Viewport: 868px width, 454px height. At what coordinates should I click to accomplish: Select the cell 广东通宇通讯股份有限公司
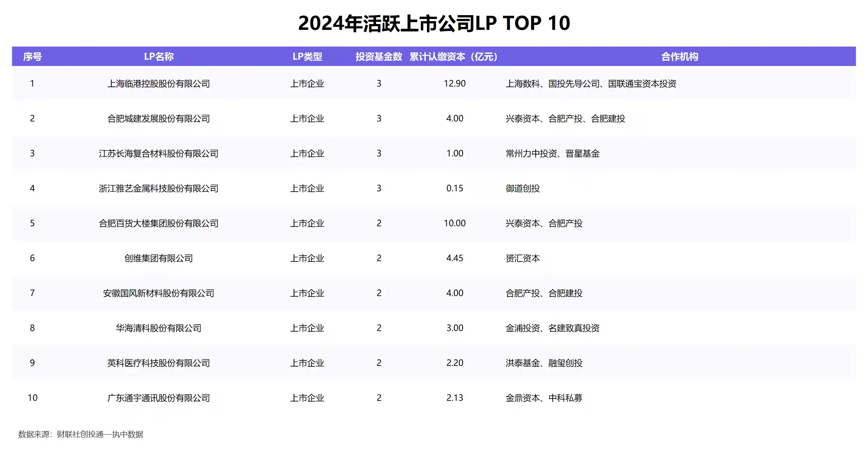tap(159, 398)
